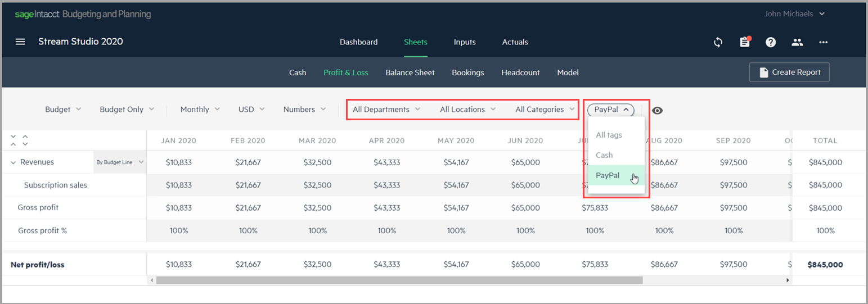Open the Numbers format dropdown

pos(304,110)
